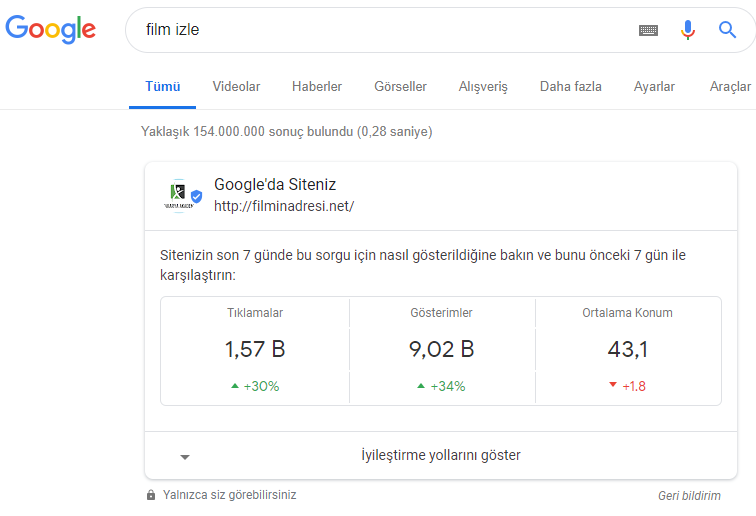Click the Sitenizin son 7 günde description
The width and height of the screenshot is (756, 516).
(x=423, y=265)
